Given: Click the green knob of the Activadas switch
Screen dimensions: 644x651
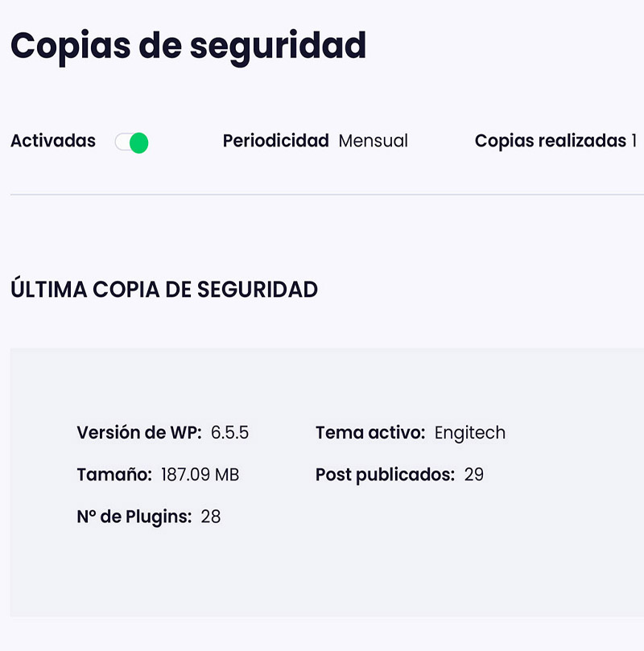Looking at the screenshot, I should click(138, 143).
